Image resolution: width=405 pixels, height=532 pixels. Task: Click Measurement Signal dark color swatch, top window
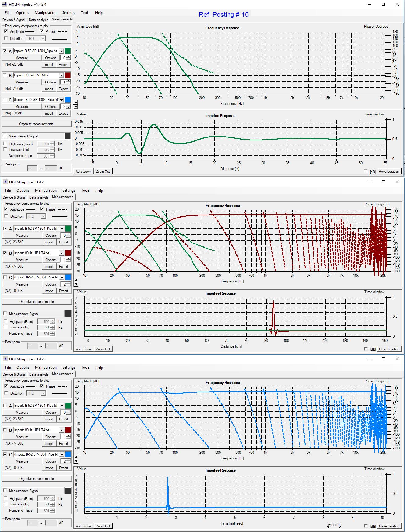click(x=68, y=136)
